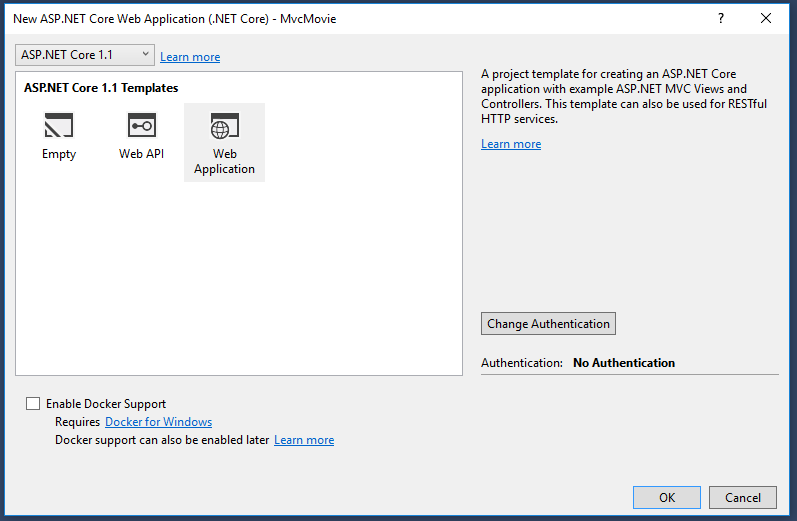Viewport: 797px width, 521px height.
Task: Click the question mark help icon
Action: [x=720, y=18]
